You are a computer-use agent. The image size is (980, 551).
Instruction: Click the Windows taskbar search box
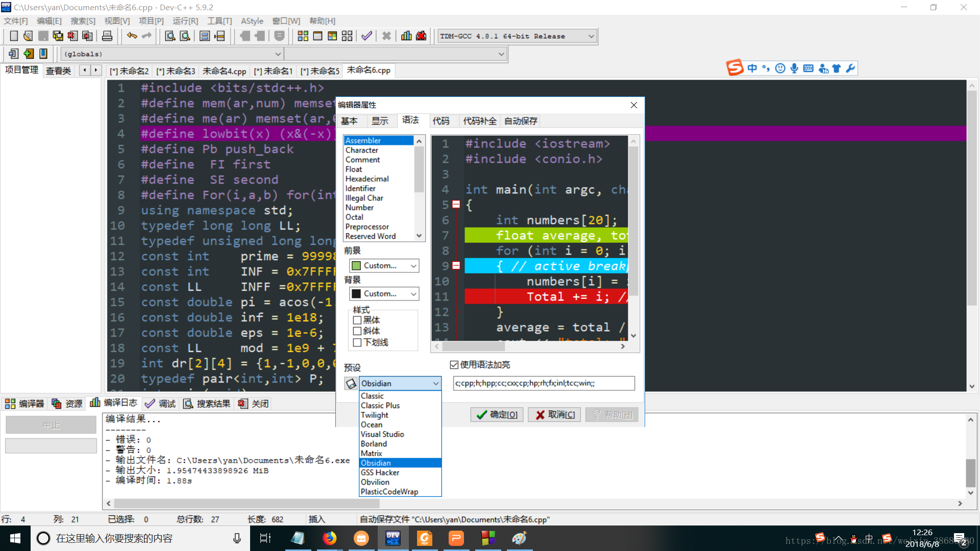pyautogui.click(x=140, y=538)
